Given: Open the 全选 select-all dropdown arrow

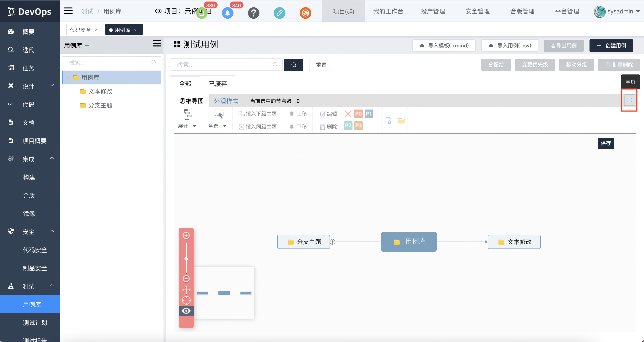Looking at the screenshot, I should (x=225, y=126).
